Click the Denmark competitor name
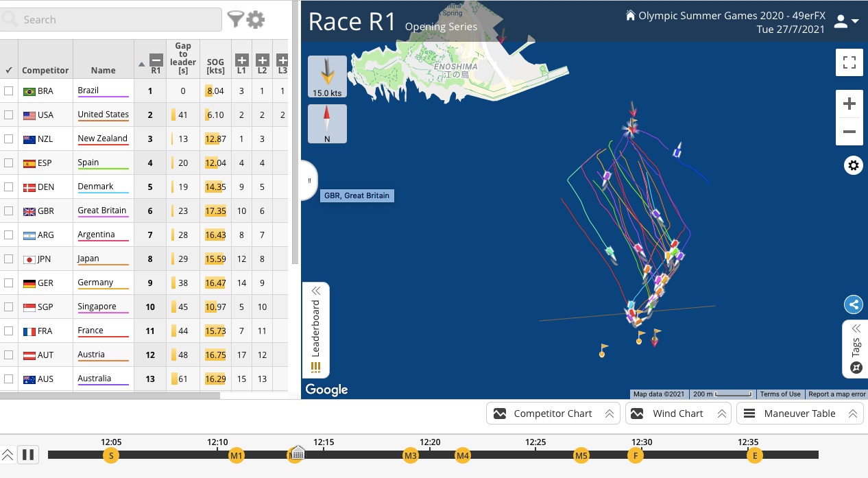 [95, 187]
